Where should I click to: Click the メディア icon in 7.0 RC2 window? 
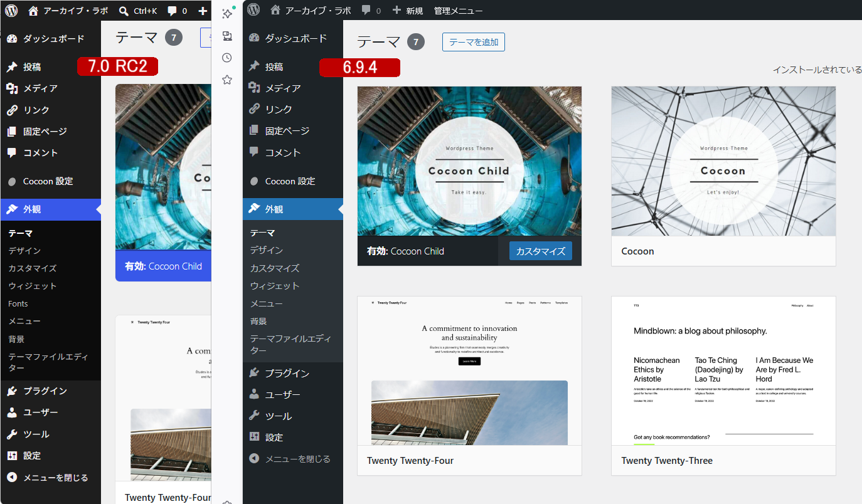(x=11, y=88)
